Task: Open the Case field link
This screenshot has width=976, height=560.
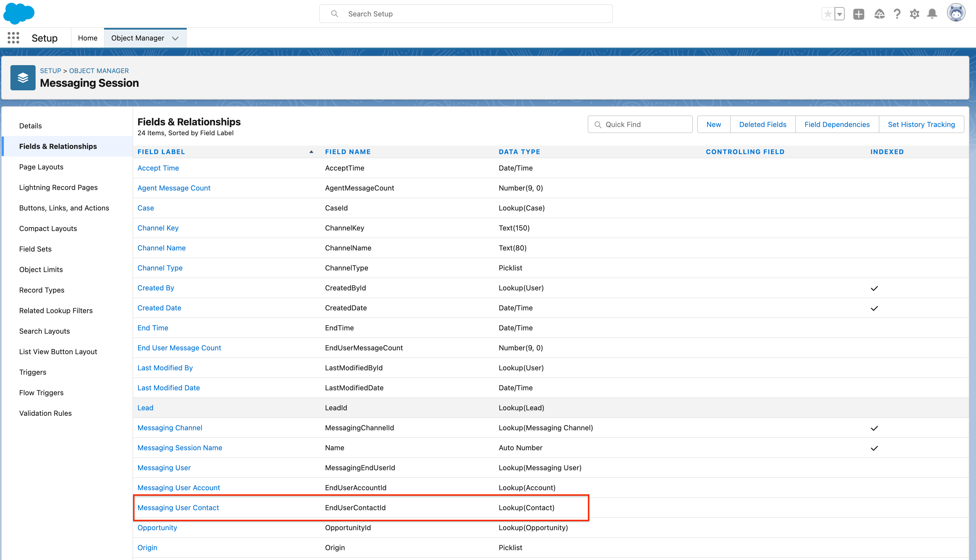Action: 146,208
